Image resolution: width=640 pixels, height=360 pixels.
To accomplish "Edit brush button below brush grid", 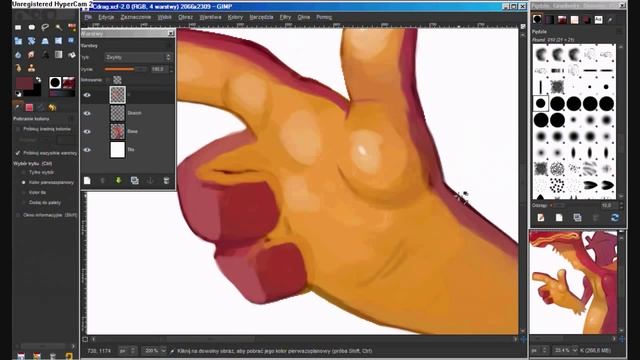I will point(541,218).
